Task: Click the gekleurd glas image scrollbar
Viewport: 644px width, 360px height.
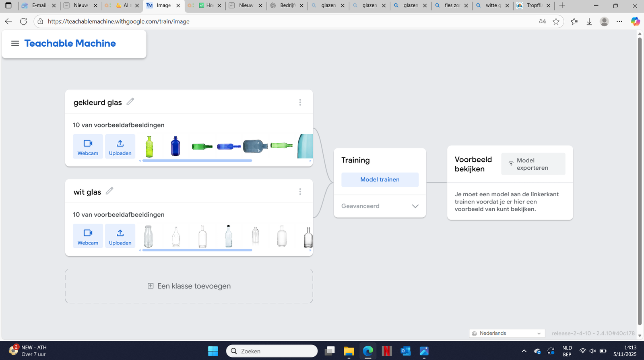Action: (x=197, y=160)
